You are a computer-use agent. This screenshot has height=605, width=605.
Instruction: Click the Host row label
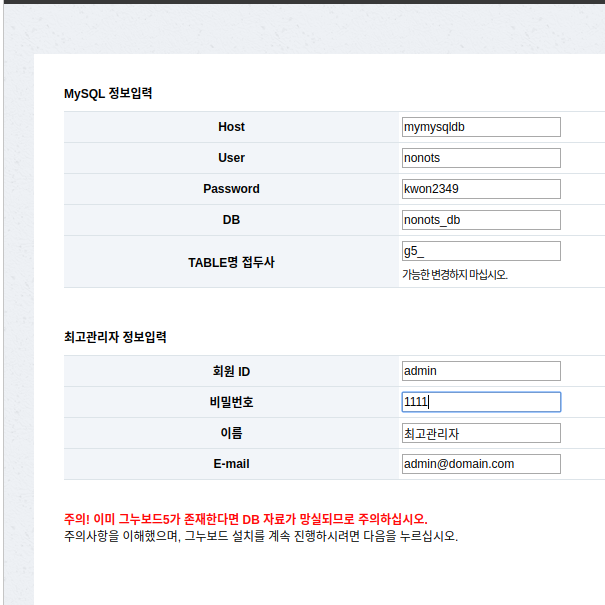(x=231, y=127)
